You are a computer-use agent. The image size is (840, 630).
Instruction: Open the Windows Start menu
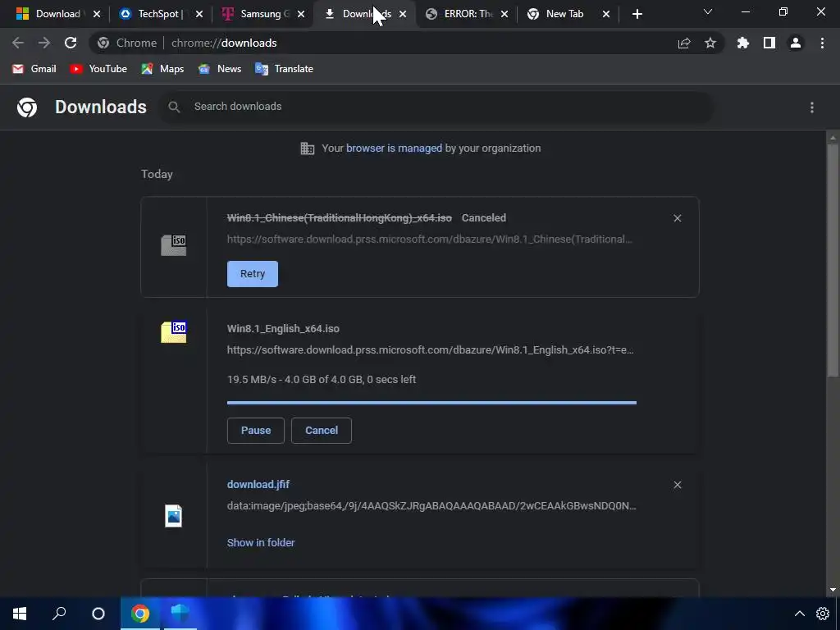[20, 614]
